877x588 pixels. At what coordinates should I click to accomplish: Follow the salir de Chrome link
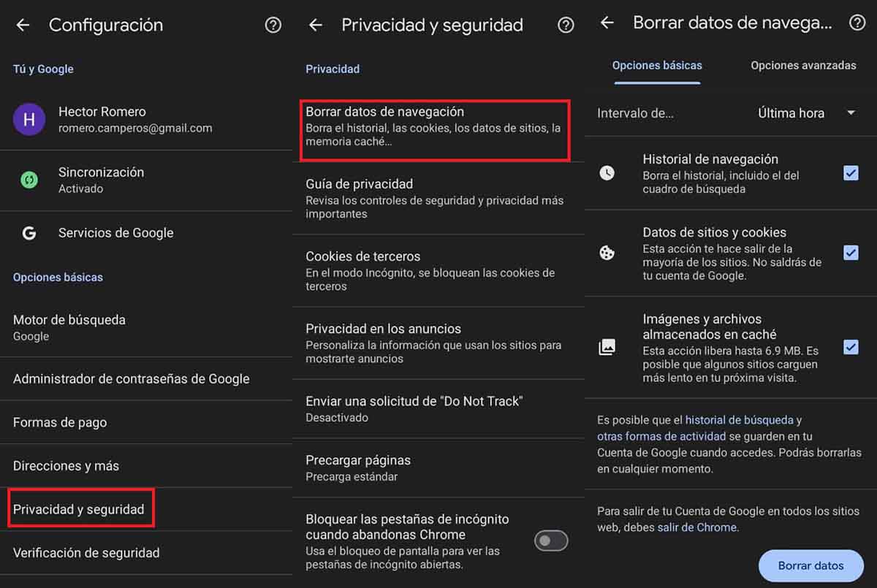click(x=697, y=527)
